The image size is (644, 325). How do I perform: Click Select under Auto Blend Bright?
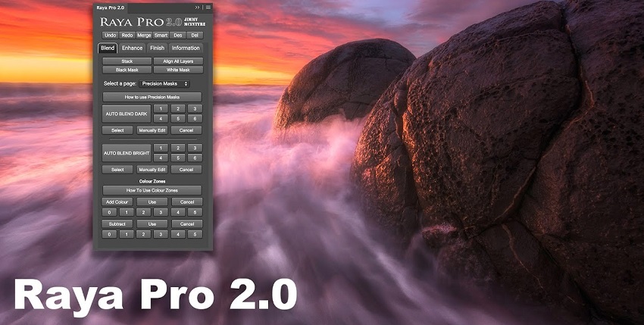point(117,169)
